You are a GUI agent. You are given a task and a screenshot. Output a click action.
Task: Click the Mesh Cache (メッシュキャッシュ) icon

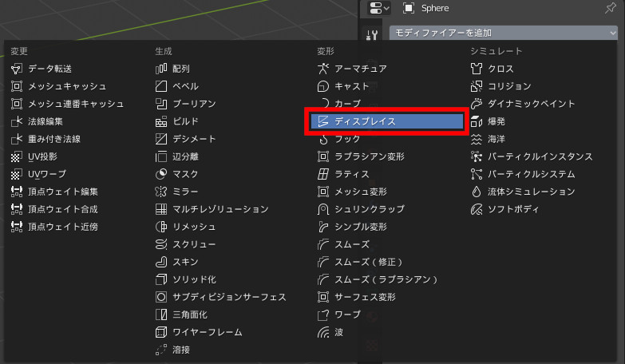pyautogui.click(x=16, y=86)
